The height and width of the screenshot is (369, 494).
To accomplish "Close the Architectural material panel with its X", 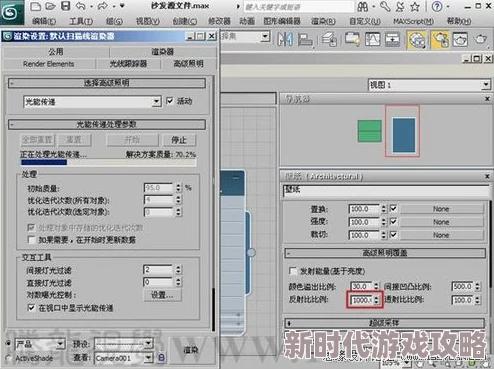I will pos(487,176).
